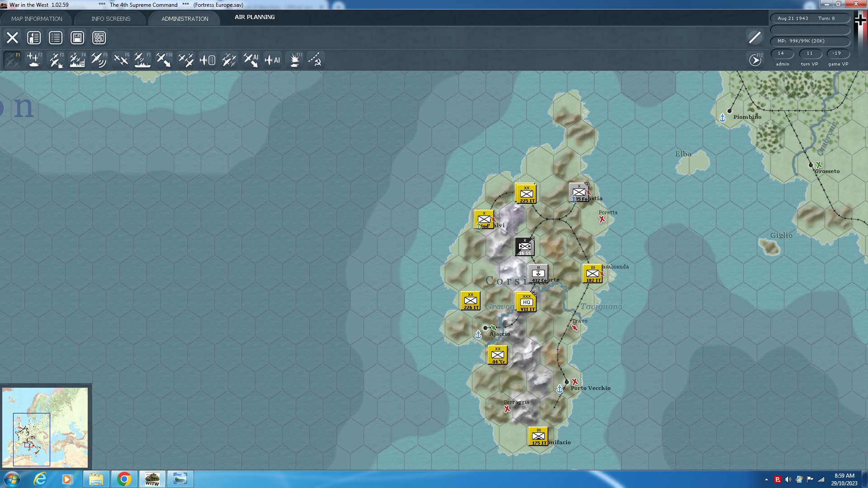Click the X to exit air planning mode
868x488 pixels.
[x=12, y=38]
